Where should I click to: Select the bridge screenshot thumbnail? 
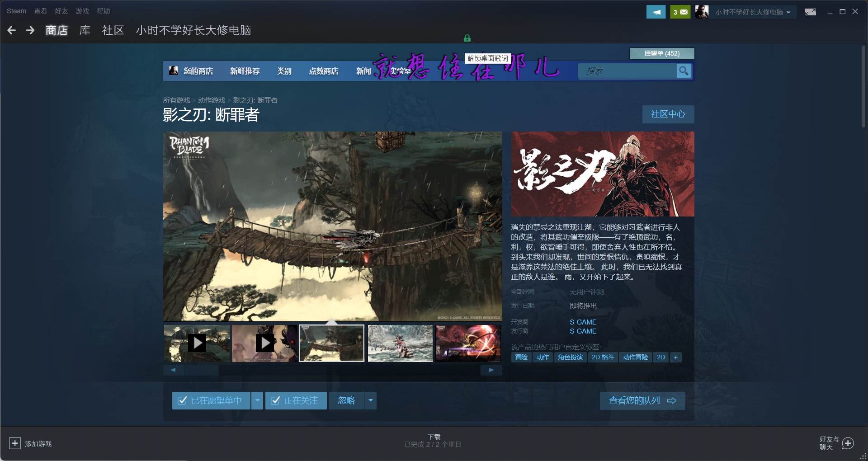click(x=332, y=343)
